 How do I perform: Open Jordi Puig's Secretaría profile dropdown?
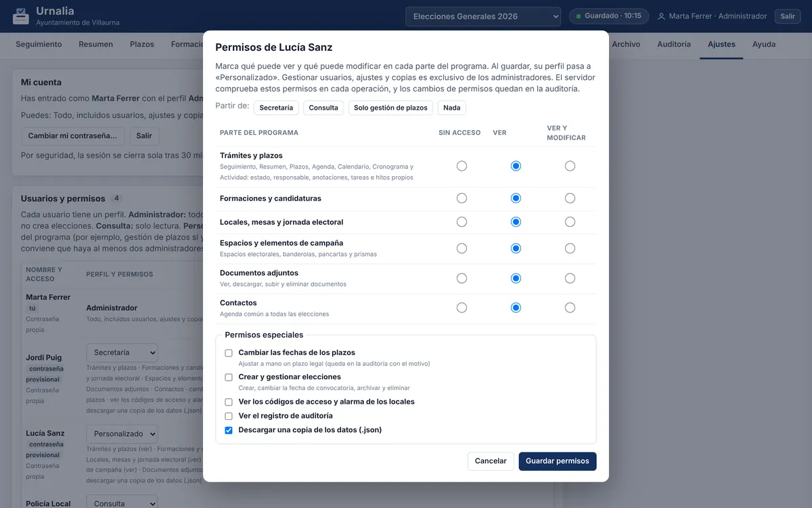pyautogui.click(x=122, y=352)
